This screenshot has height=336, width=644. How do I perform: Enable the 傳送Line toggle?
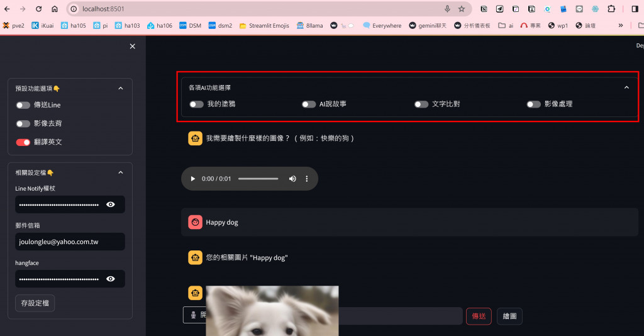(x=23, y=105)
